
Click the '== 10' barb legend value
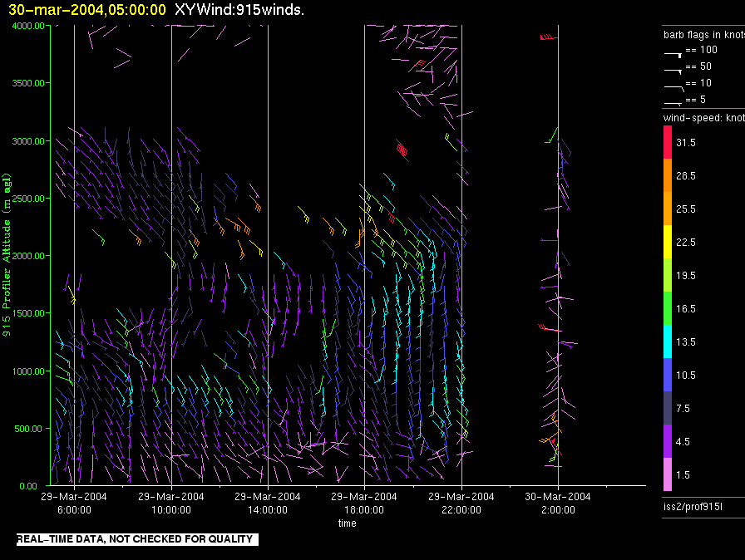pos(698,83)
